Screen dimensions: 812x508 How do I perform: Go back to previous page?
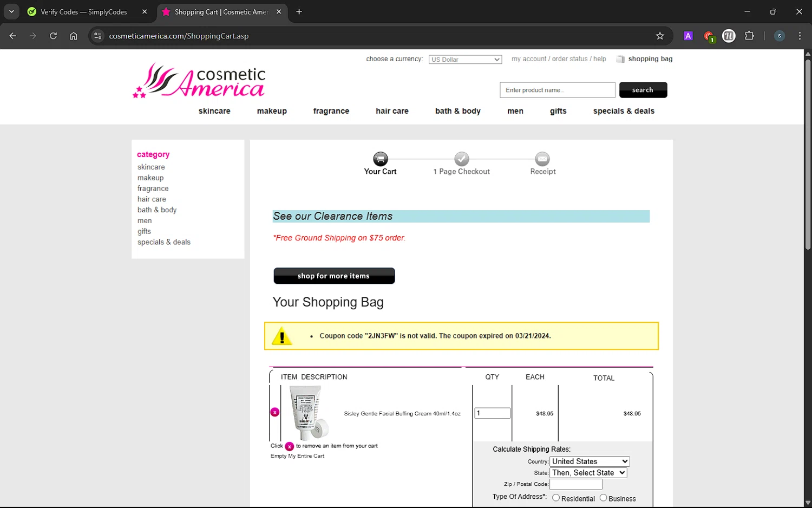13,36
